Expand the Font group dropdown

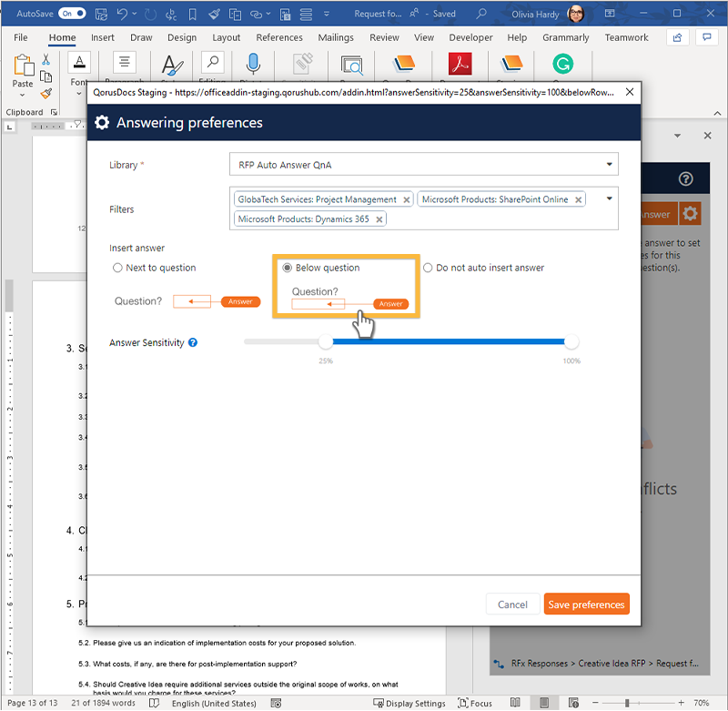(x=79, y=94)
